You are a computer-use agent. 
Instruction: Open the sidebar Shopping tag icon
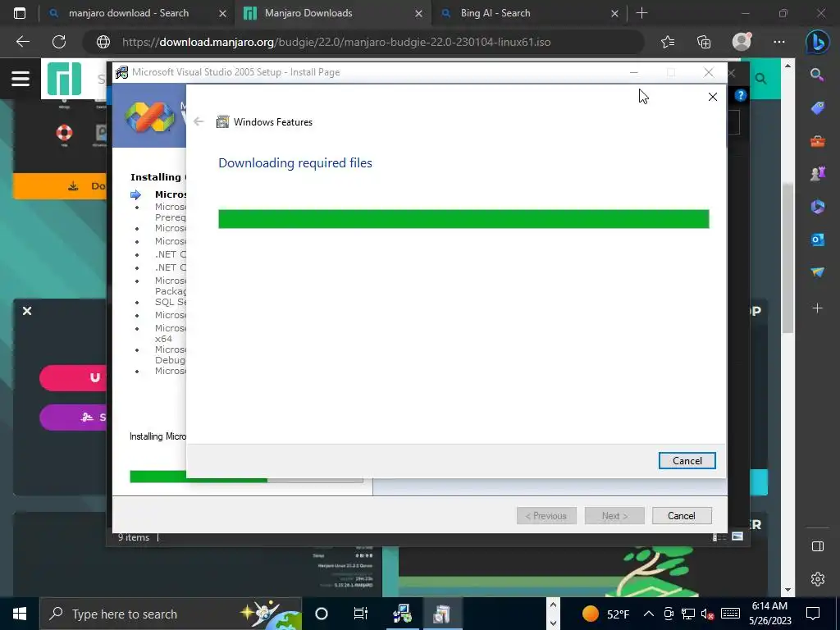point(817,108)
